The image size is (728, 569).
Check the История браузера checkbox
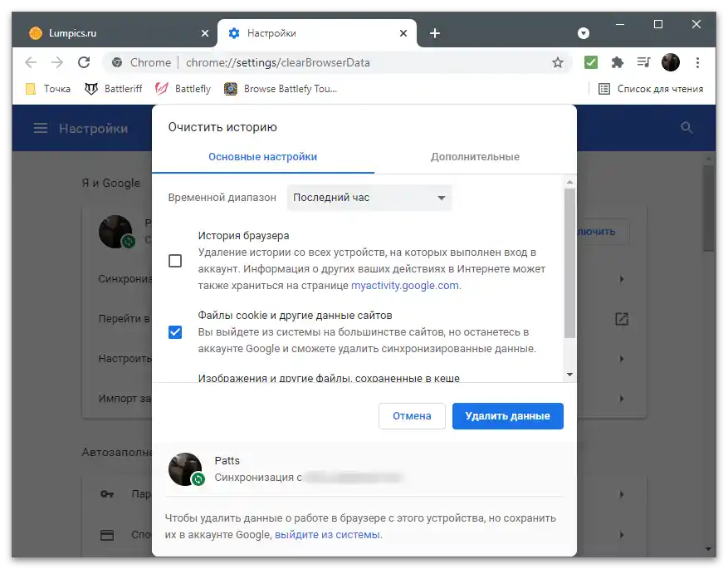(x=175, y=261)
